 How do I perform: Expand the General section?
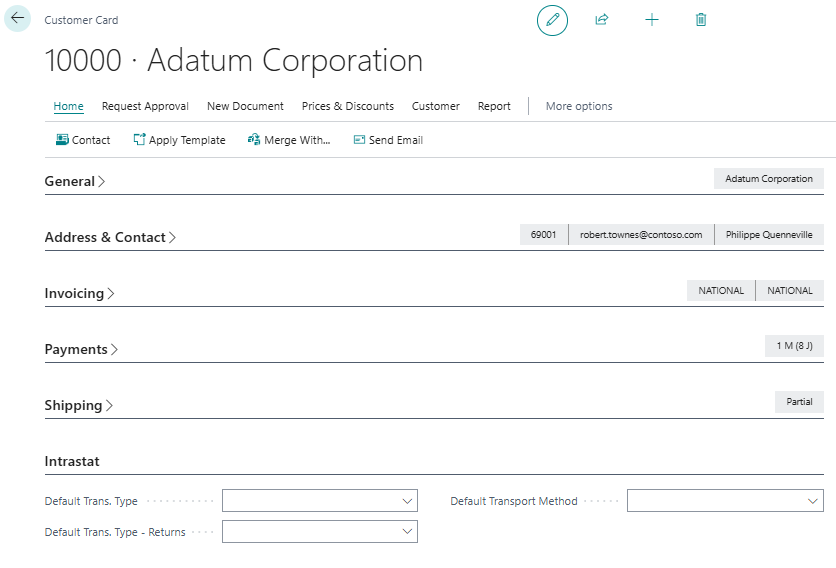75,181
